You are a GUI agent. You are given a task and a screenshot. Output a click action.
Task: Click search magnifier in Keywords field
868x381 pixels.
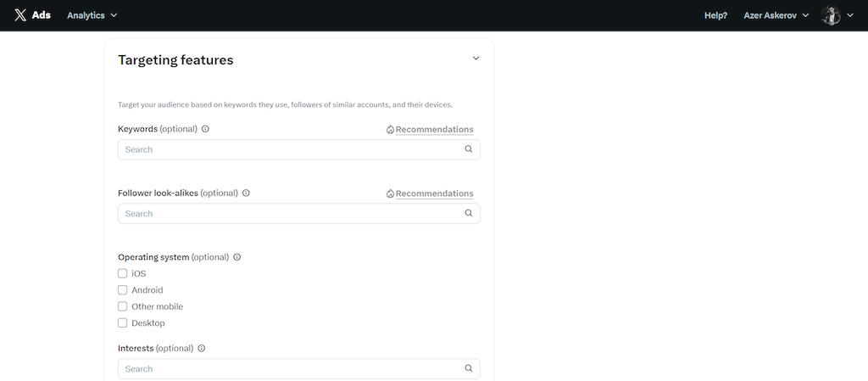click(468, 149)
